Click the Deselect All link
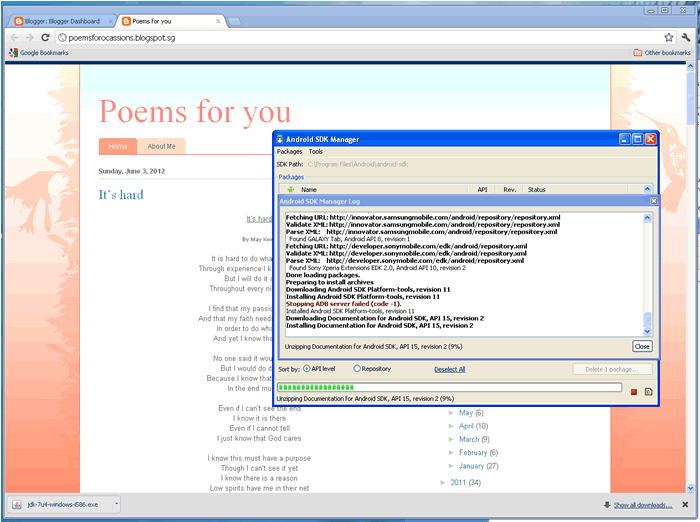 (450, 369)
